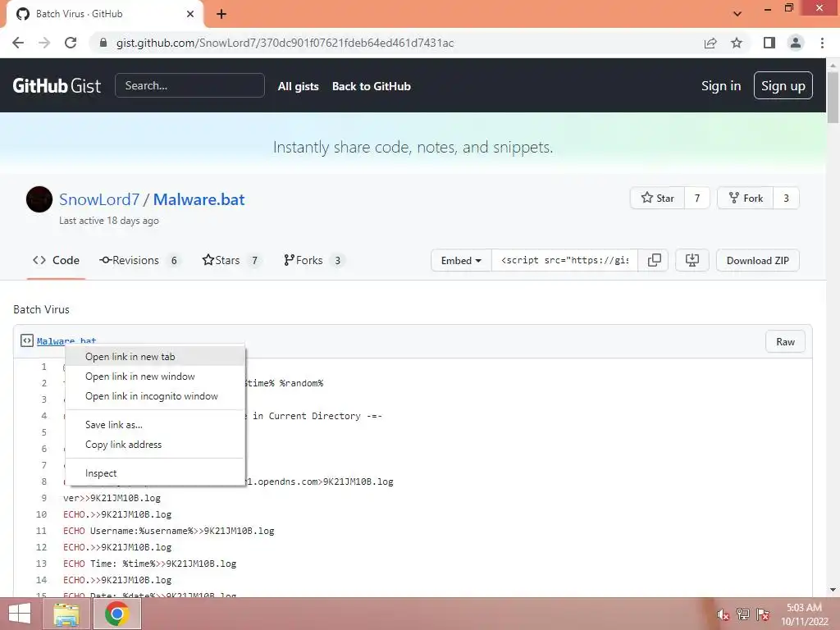Click the GitHub Gist logo

(x=57, y=85)
